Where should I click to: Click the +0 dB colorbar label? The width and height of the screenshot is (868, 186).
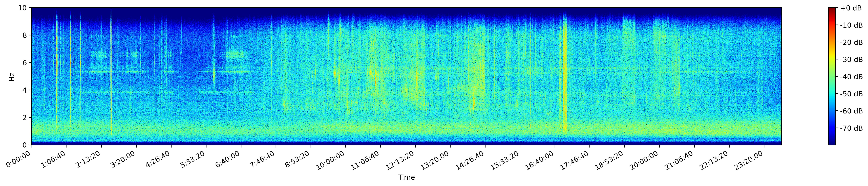coord(851,8)
